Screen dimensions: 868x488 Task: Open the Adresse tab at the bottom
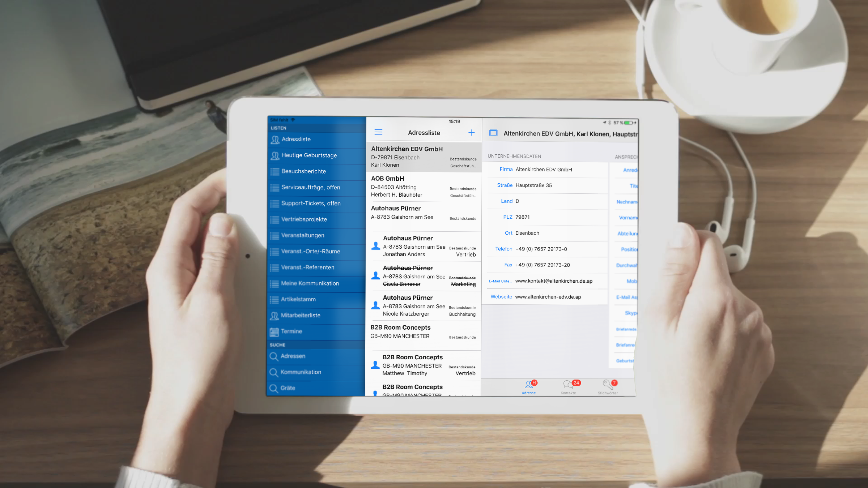[x=529, y=387]
